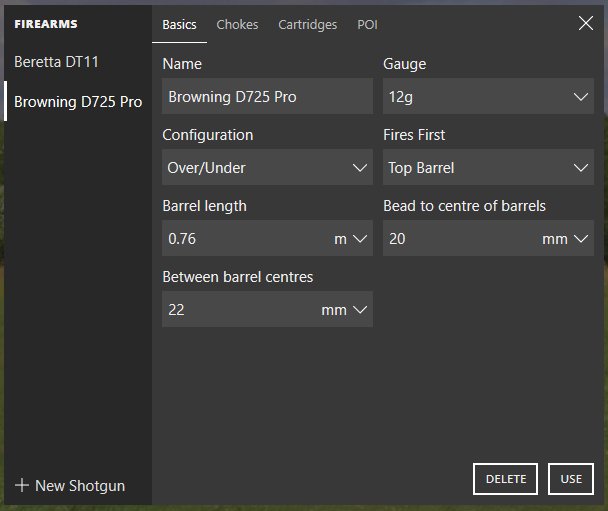The width and height of the screenshot is (608, 511).
Task: Change the Barrel length unit dropdown
Action: (351, 239)
